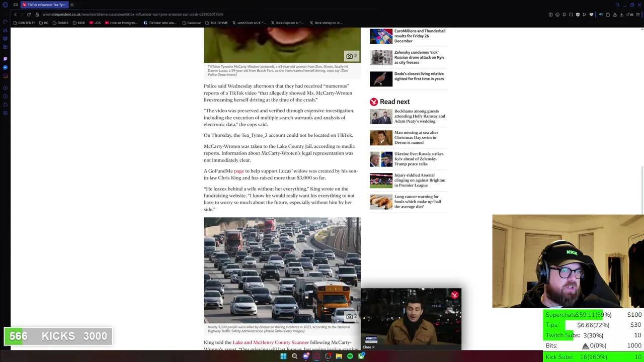
Task: Click the heart bookmark icon in toolbar
Action: coord(591,15)
